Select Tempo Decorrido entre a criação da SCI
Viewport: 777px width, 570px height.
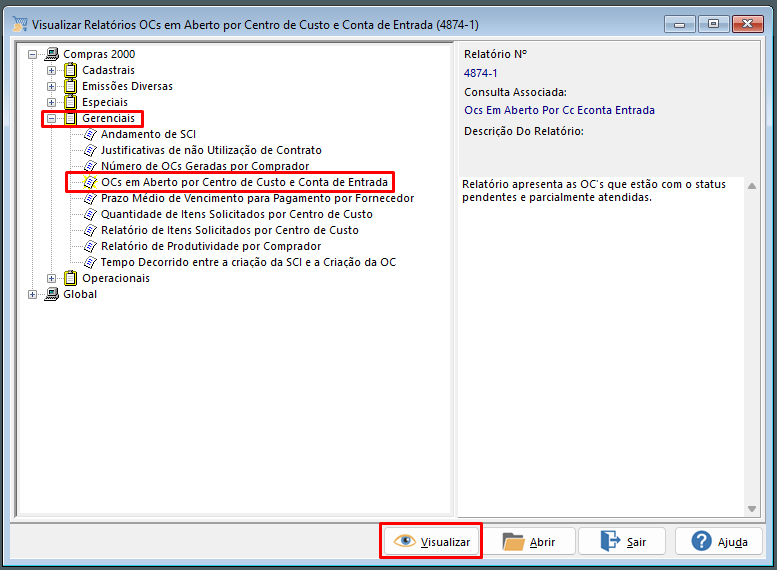248,262
